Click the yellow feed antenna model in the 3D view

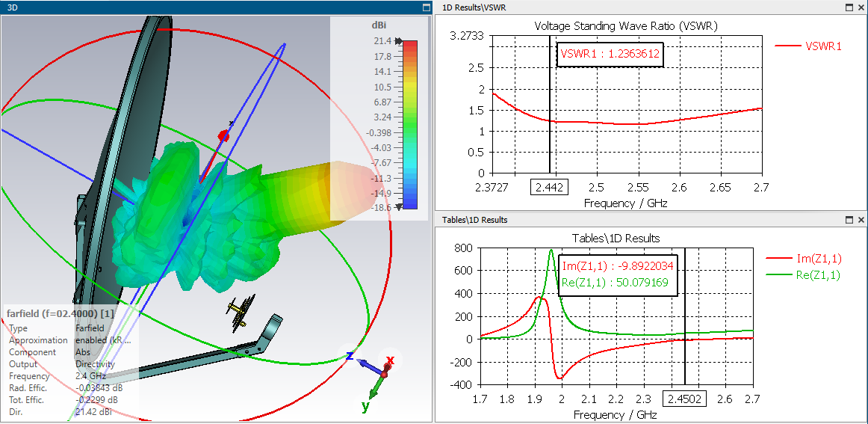pyautogui.click(x=241, y=313)
